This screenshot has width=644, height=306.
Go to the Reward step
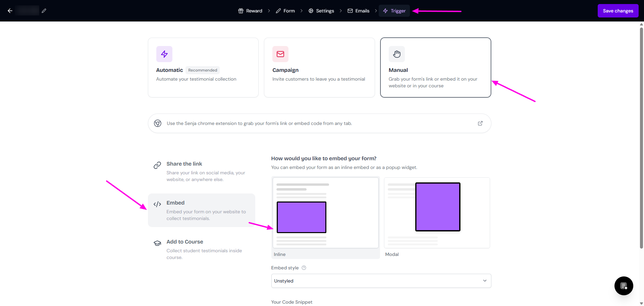click(250, 11)
